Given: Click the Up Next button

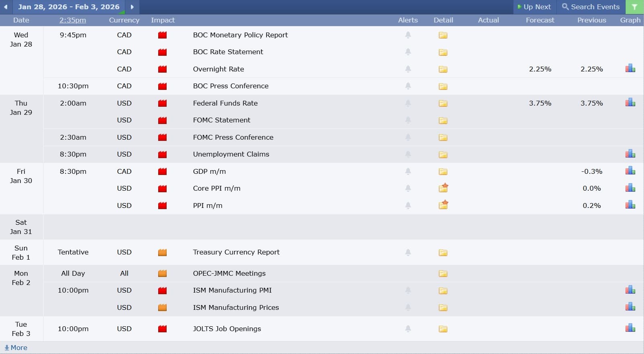Looking at the screenshot, I should tap(534, 7).
